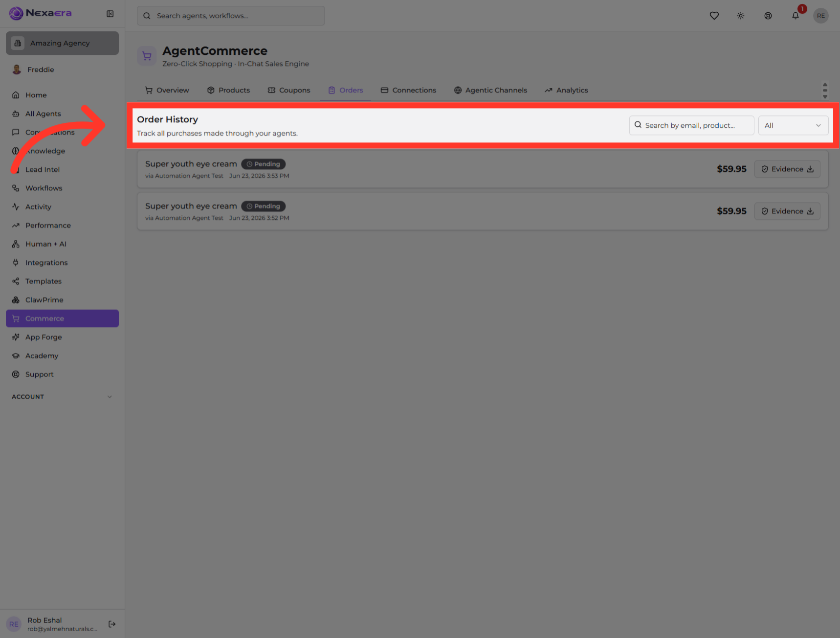Select Freddie agent entry
Screen dimensions: 840x638
pos(62,69)
